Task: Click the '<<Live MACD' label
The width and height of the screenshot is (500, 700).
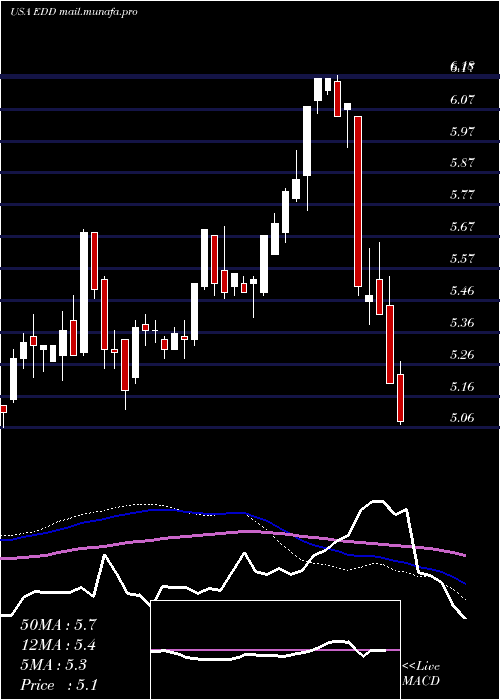Action: 421,674
